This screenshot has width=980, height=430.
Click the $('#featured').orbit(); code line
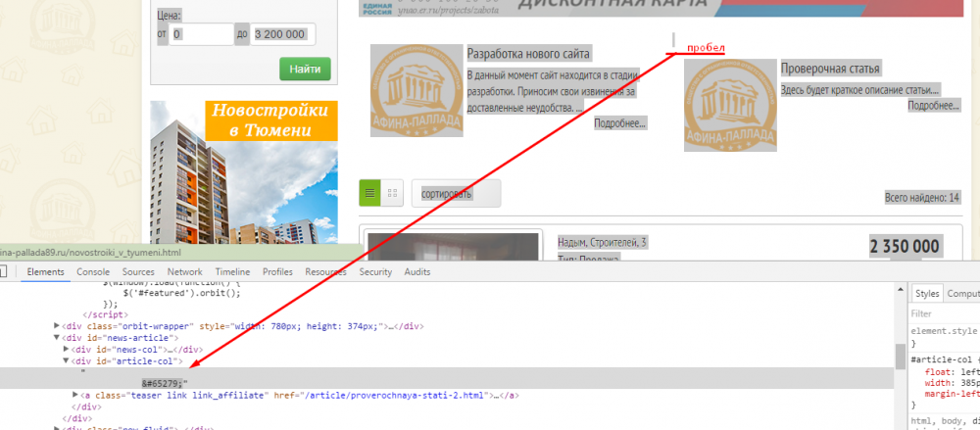point(182,293)
